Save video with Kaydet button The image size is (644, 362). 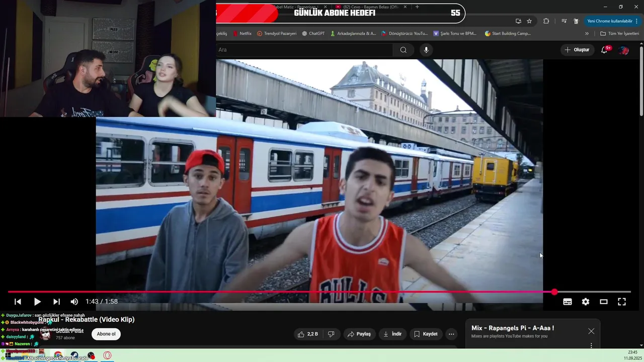tap(426, 334)
